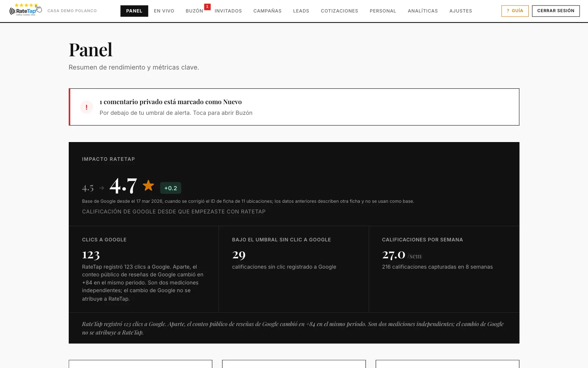The width and height of the screenshot is (588, 368).
Task: Click the +0.2 rating change badge
Action: pos(171,188)
